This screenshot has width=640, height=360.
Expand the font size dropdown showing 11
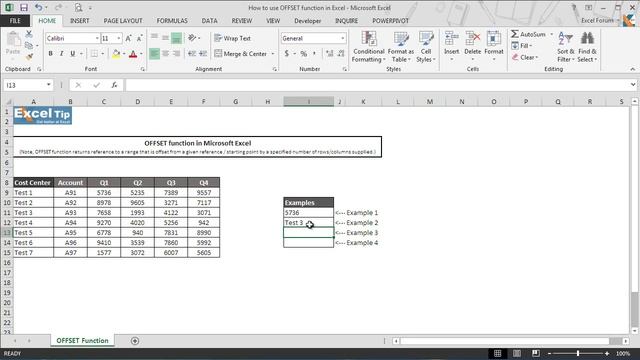pos(119,38)
